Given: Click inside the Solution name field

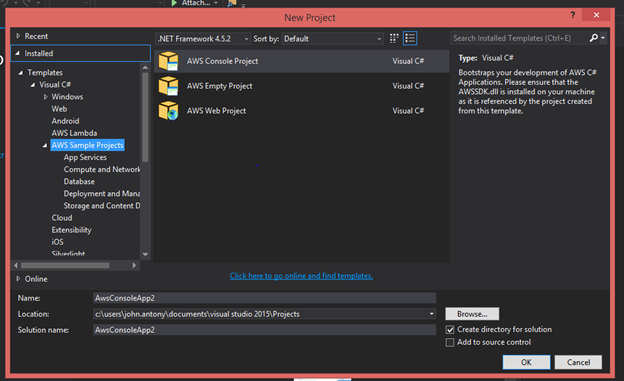Looking at the screenshot, I should tap(265, 330).
